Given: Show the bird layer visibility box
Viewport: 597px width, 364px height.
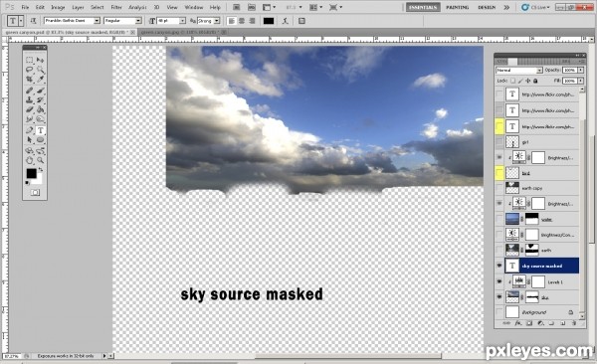Looking at the screenshot, I should [499, 173].
